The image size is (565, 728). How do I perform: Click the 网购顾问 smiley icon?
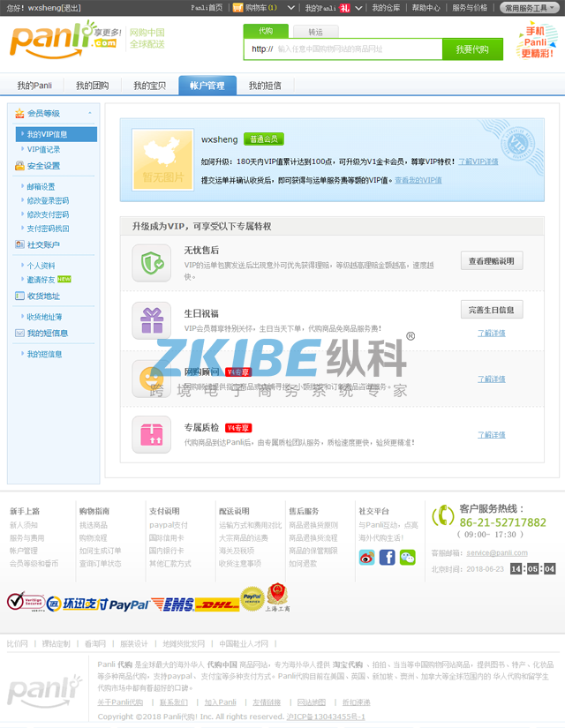[152, 379]
